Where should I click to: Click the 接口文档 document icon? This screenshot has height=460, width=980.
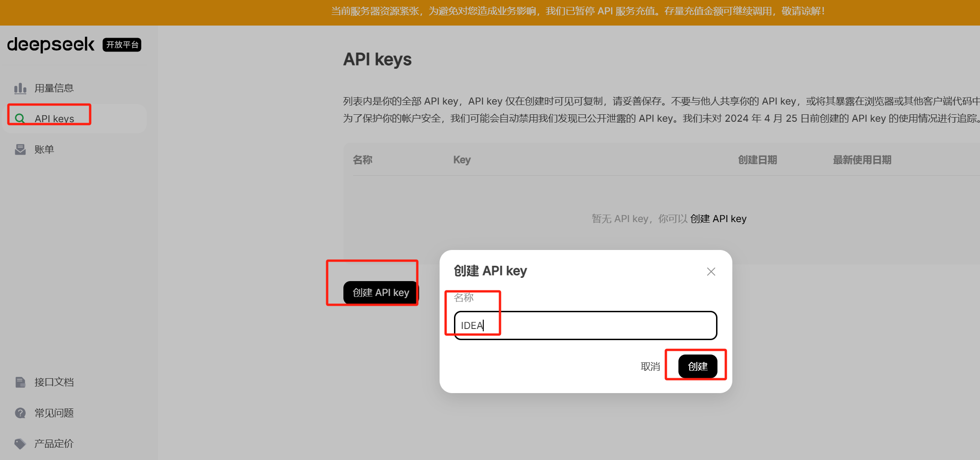pos(20,382)
